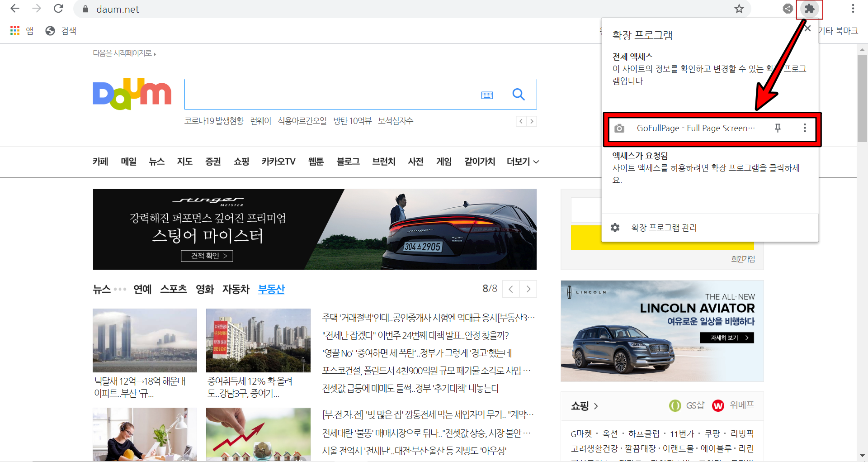Click the Daum logo
This screenshot has height=462, width=868.
[132, 94]
